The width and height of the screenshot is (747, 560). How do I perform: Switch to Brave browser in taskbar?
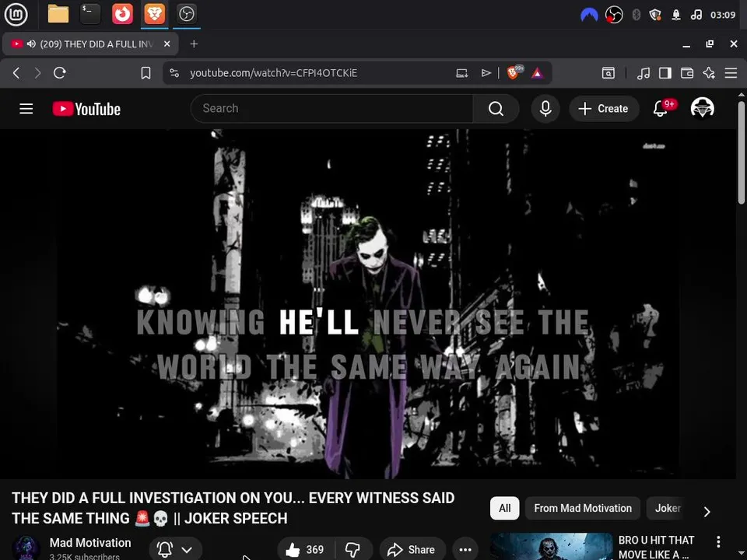(x=154, y=14)
